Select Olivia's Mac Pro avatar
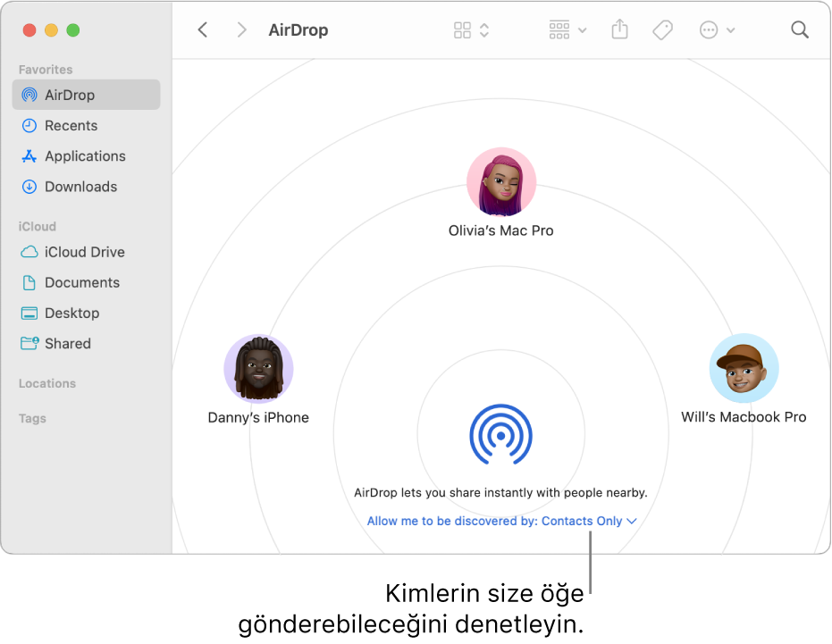This screenshot has width=832, height=644. tap(501, 182)
